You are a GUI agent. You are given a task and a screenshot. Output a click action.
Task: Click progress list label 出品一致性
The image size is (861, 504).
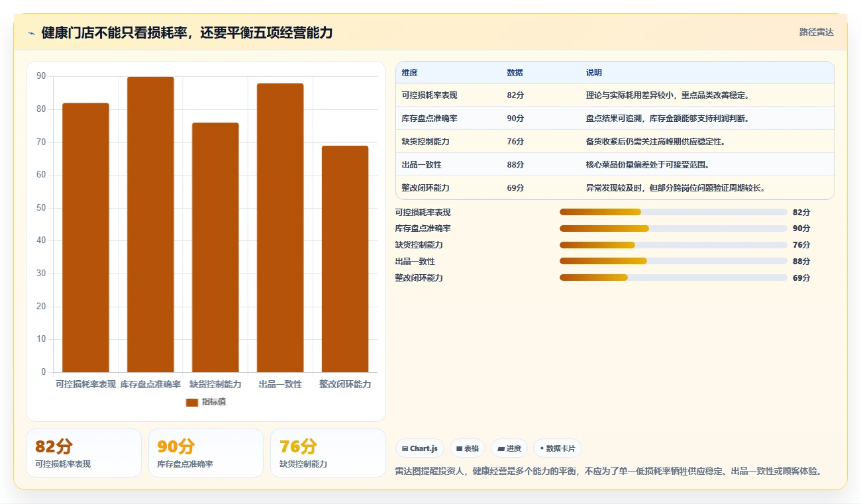415,262
